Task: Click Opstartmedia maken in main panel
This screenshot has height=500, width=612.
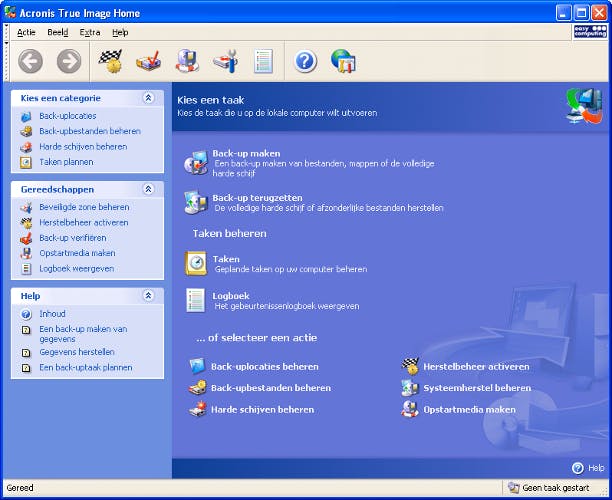Action: click(470, 409)
